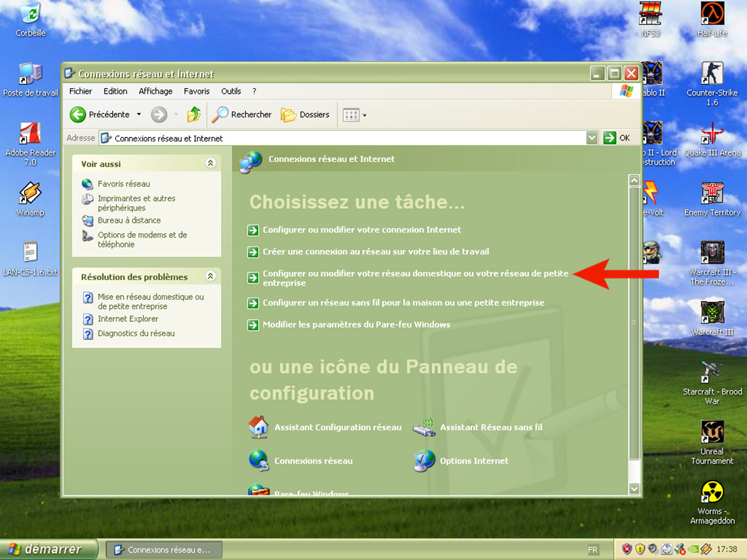The width and height of the screenshot is (747, 560).
Task: Open the Outils menu
Action: click(x=231, y=91)
